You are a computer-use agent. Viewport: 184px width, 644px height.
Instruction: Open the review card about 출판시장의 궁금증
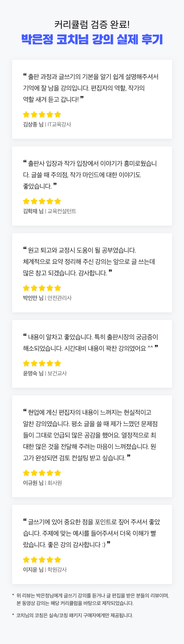tap(92, 354)
